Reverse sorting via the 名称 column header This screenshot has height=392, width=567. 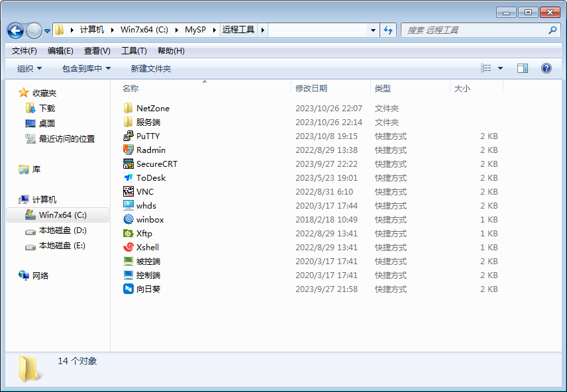(130, 88)
